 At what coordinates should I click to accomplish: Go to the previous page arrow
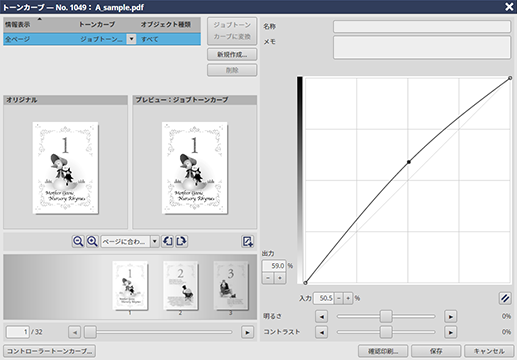[75, 332]
